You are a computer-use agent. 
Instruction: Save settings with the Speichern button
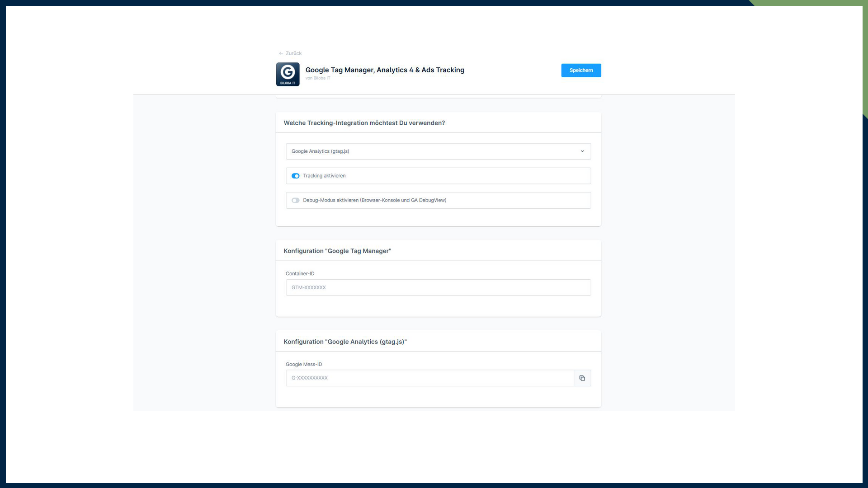pyautogui.click(x=581, y=70)
